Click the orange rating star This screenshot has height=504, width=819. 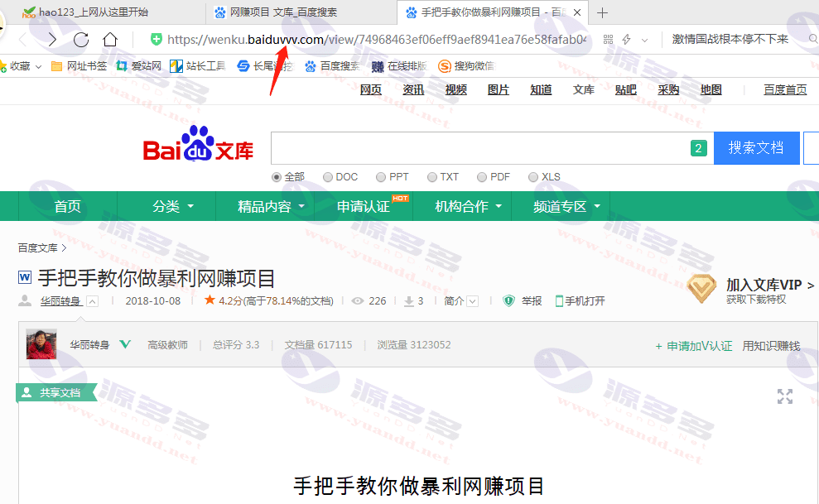[x=210, y=300]
